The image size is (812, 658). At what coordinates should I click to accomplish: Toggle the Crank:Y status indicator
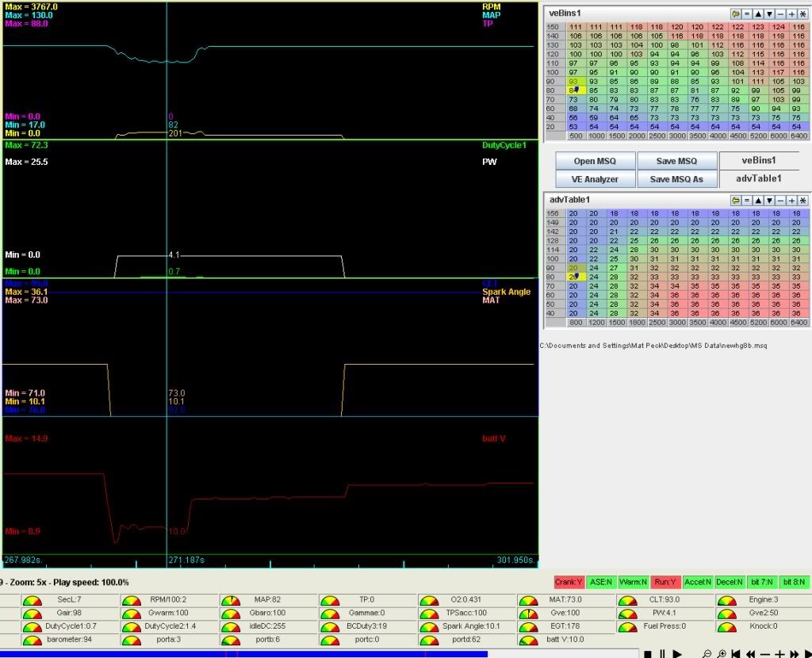[569, 583]
